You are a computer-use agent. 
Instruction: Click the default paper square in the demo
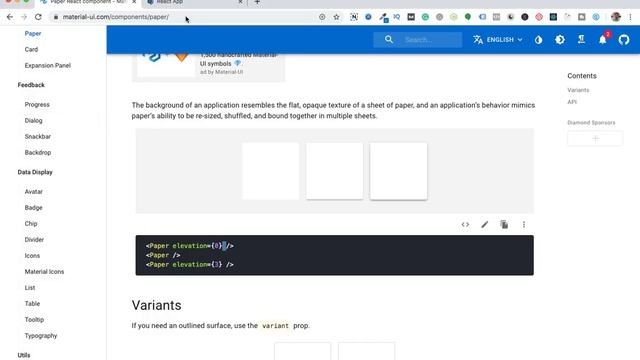(x=334, y=171)
